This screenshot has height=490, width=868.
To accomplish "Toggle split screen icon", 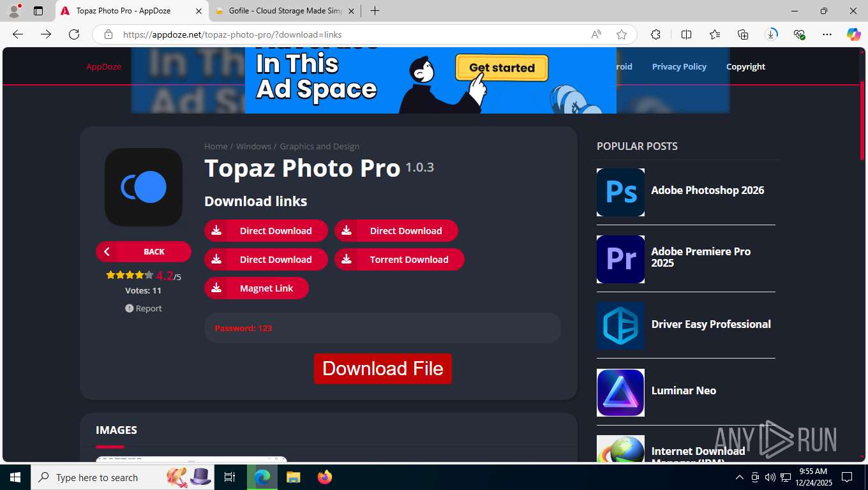I will click(x=686, y=34).
